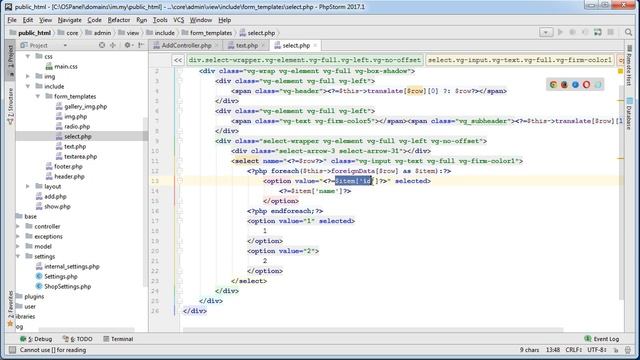Open the run configuration dropdown

tap(546, 32)
